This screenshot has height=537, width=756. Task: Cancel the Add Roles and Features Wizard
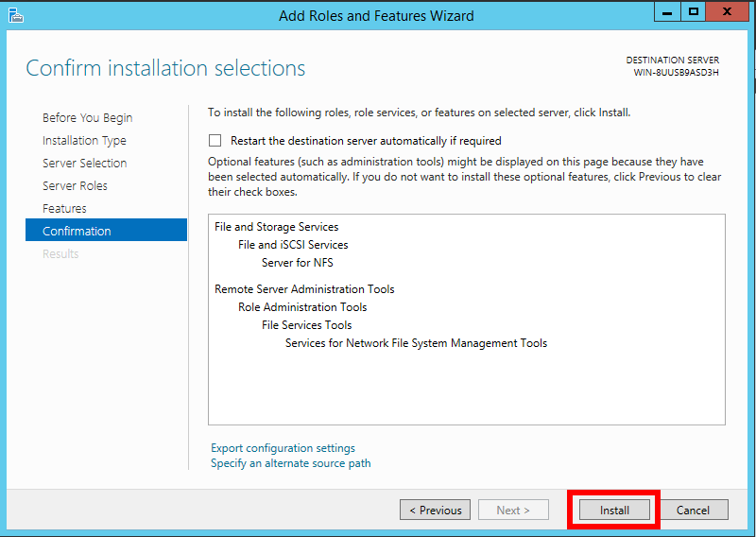tap(693, 511)
